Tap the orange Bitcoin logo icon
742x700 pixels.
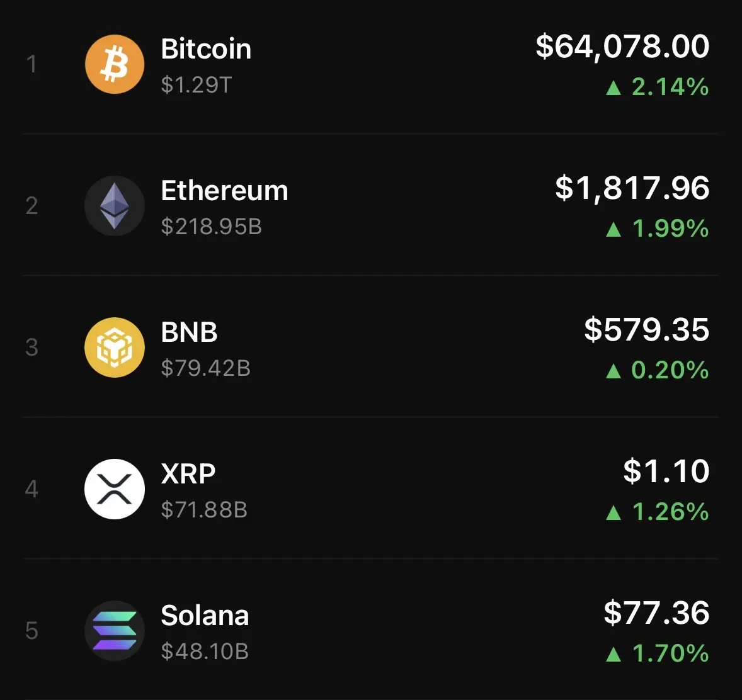click(115, 64)
